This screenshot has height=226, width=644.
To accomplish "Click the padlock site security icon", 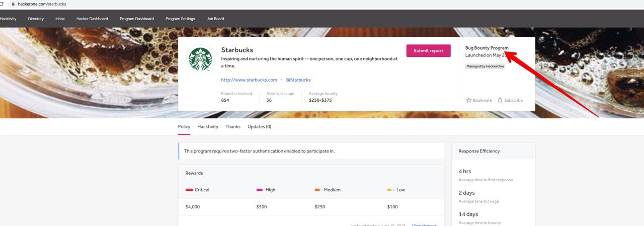I will [13, 4].
